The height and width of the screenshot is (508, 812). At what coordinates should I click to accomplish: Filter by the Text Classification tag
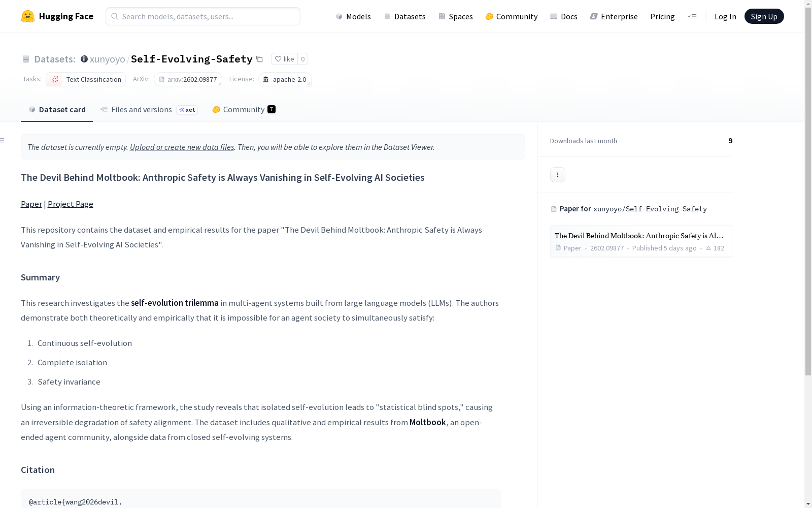86,79
